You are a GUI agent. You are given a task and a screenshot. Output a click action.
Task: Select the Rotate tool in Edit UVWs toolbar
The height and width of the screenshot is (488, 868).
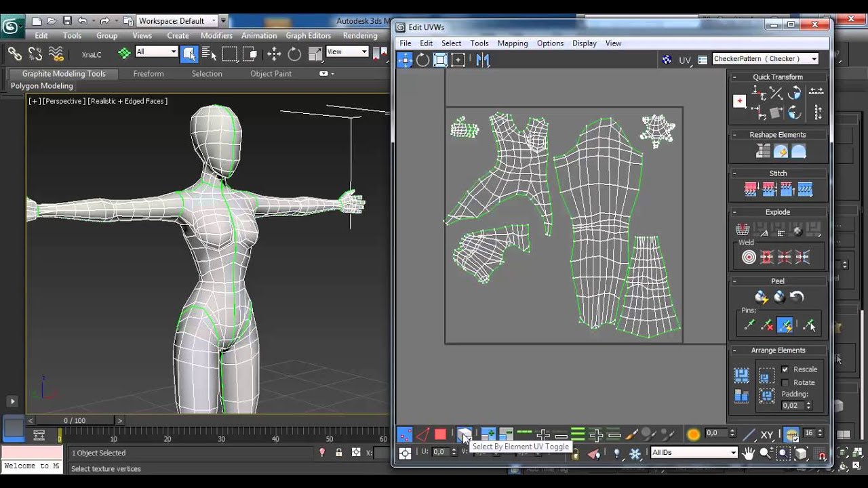coord(422,60)
